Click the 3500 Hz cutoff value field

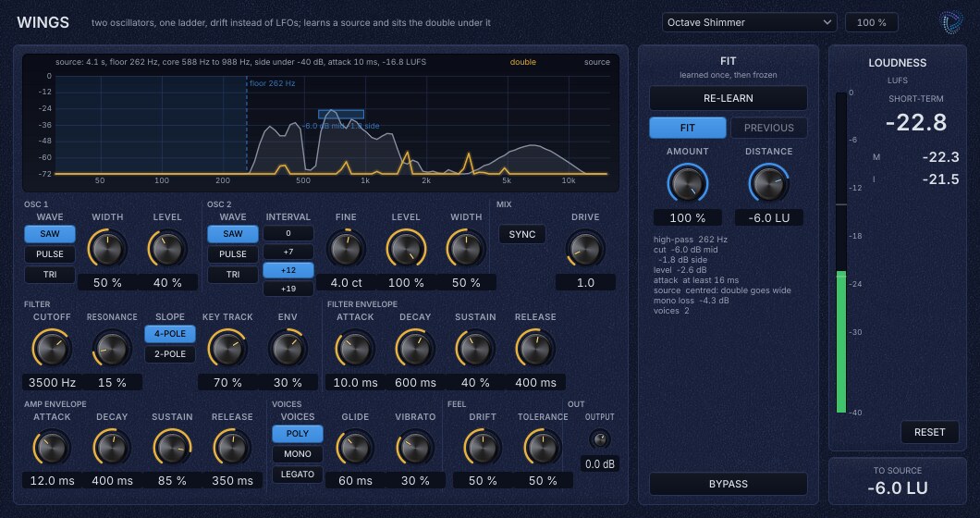point(52,382)
